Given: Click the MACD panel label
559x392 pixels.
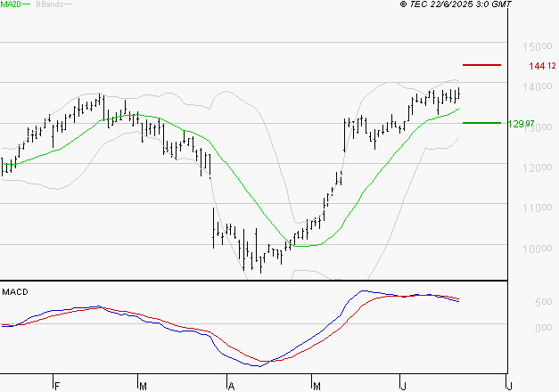Looking at the screenshot, I should (x=15, y=292).
